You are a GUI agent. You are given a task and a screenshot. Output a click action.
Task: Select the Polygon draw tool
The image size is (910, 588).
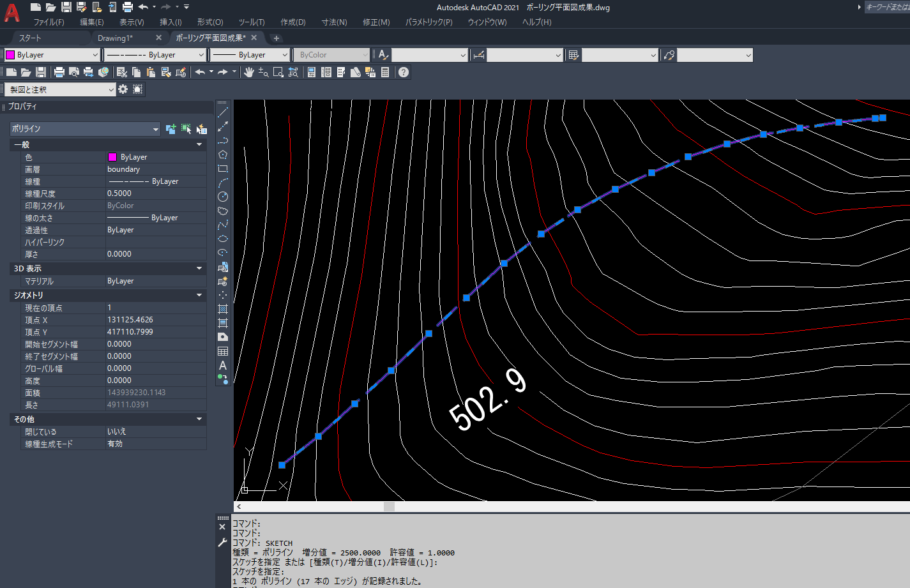pyautogui.click(x=223, y=155)
